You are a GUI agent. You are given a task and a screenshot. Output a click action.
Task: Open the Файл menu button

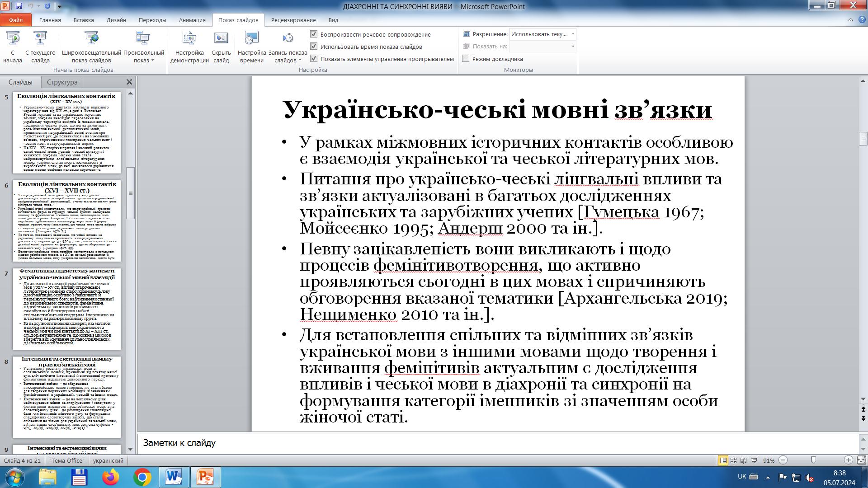(x=16, y=20)
